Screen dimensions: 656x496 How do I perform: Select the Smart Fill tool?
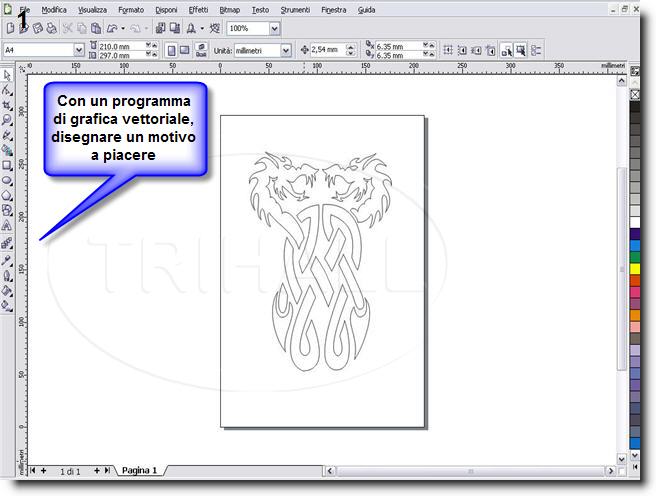tap(7, 150)
